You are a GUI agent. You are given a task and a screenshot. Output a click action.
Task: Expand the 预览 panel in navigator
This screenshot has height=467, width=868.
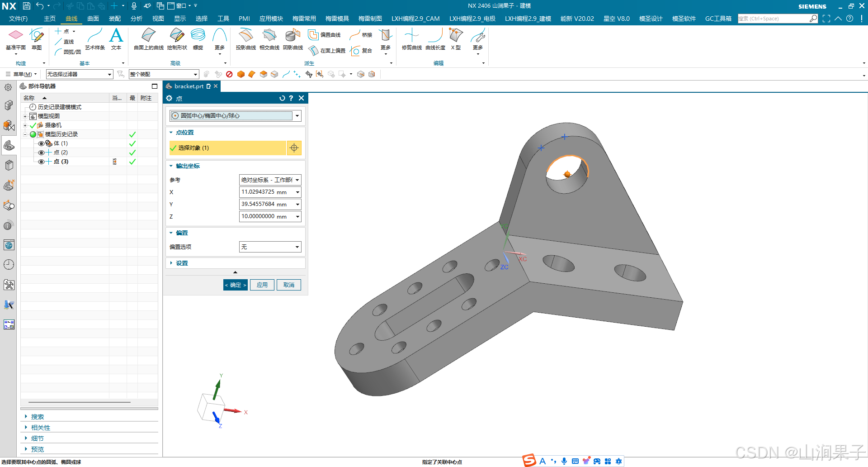point(38,449)
